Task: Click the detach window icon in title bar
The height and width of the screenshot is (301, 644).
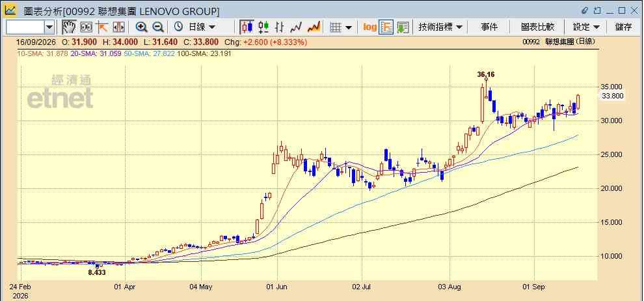Action: click(x=597, y=10)
